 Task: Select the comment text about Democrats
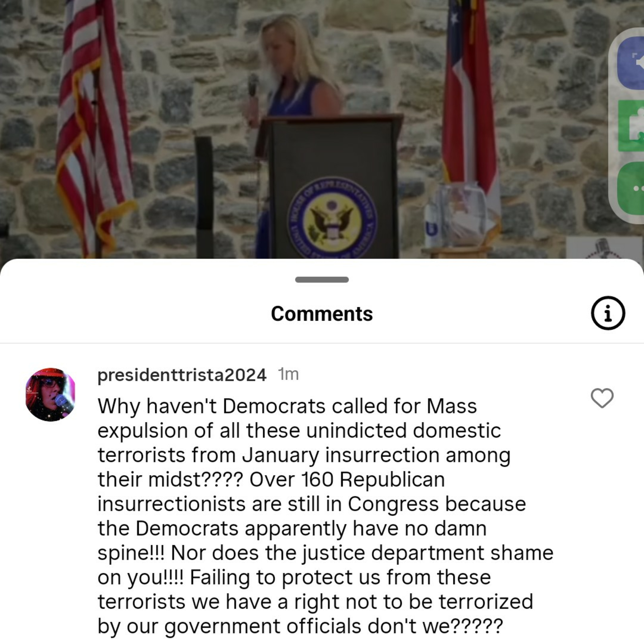(325, 516)
